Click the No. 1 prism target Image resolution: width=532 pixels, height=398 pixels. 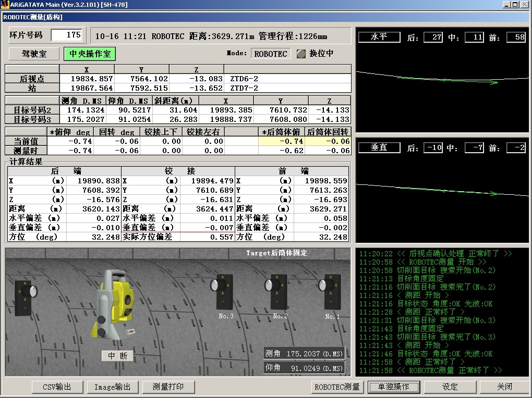tap(330, 293)
